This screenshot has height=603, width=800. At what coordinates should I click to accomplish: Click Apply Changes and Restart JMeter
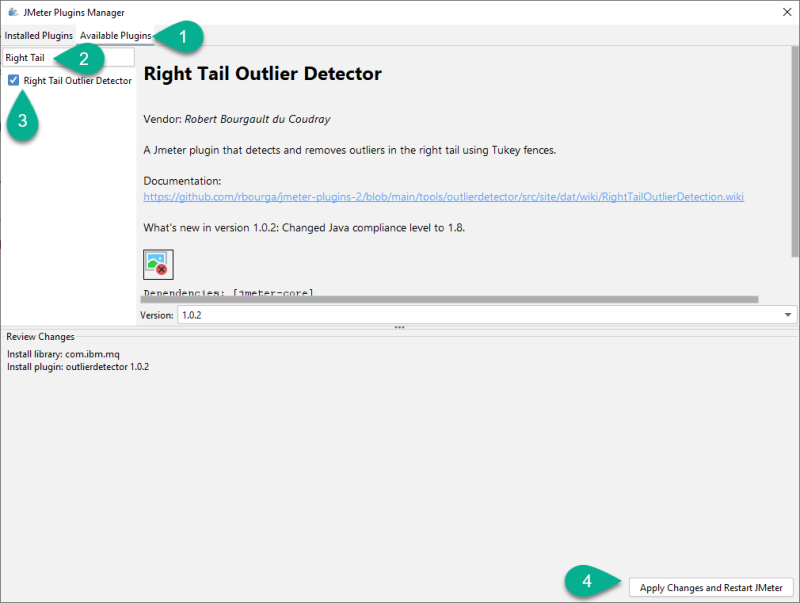(711, 588)
